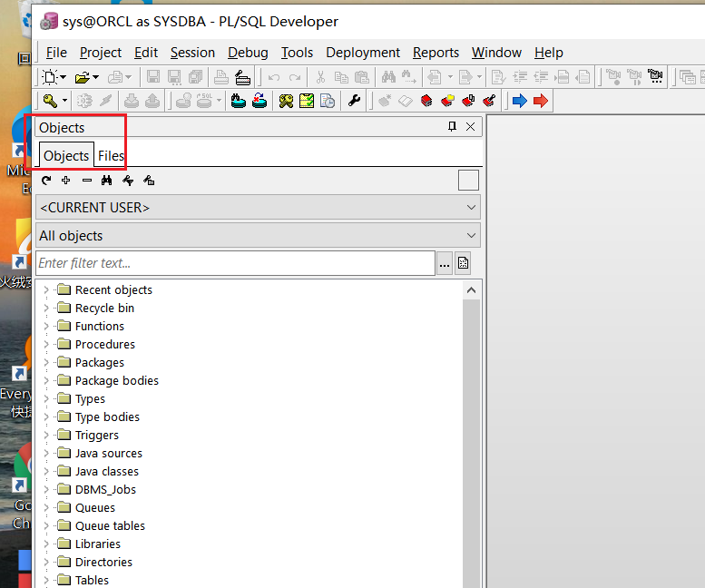The width and height of the screenshot is (705, 588).
Task: Click the Log on key icon
Action: pyautogui.click(x=50, y=101)
